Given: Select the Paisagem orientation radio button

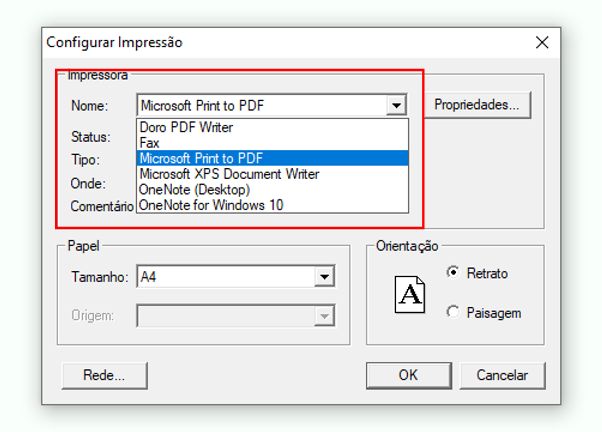Looking at the screenshot, I should (453, 312).
